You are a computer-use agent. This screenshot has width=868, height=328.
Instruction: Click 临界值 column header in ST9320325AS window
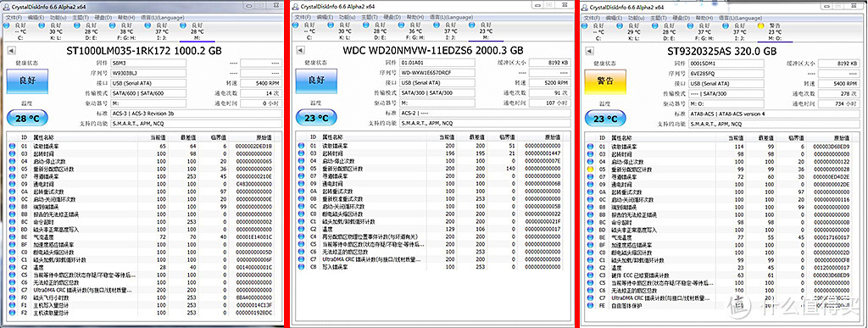pos(796,137)
